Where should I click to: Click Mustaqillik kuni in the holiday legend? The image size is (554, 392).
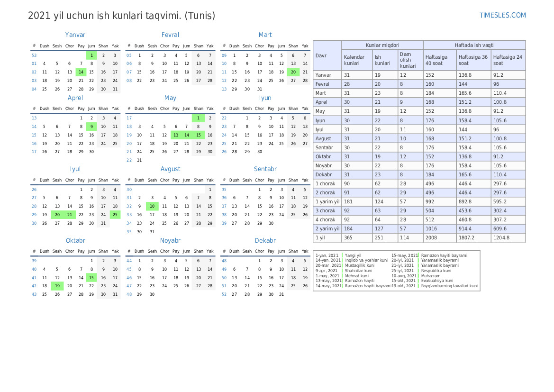(x=359, y=265)
